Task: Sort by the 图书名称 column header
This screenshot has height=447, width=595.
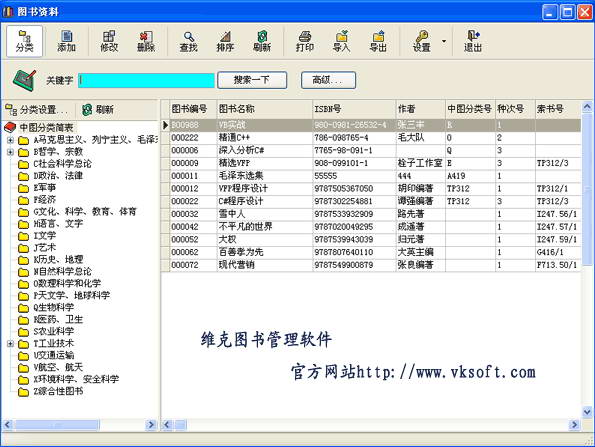Action: pyautogui.click(x=264, y=109)
